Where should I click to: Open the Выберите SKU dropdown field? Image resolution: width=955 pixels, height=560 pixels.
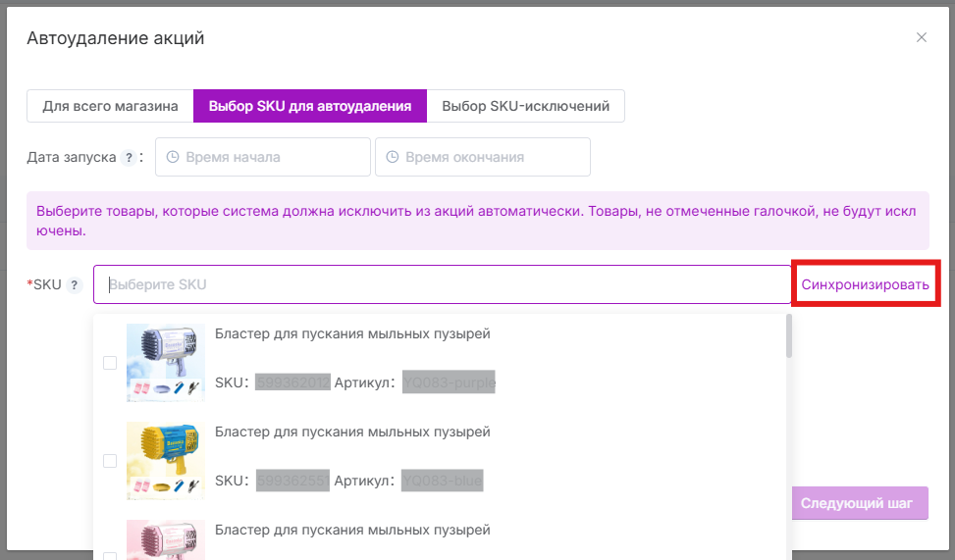442,284
